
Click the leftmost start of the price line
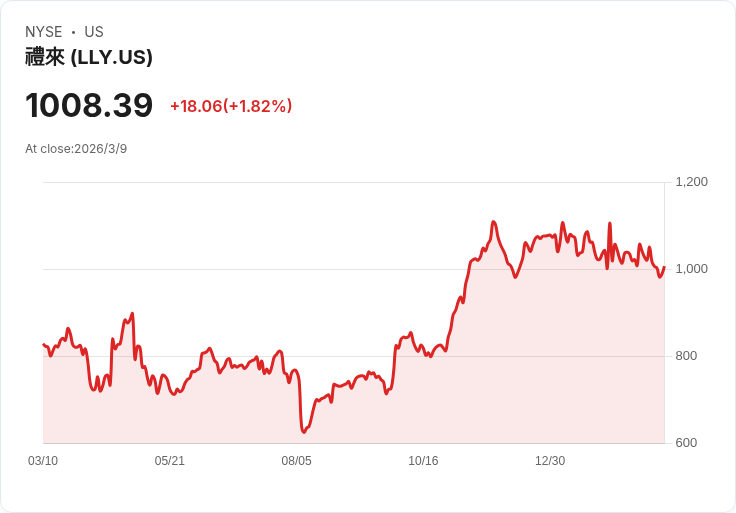[x=43, y=345]
